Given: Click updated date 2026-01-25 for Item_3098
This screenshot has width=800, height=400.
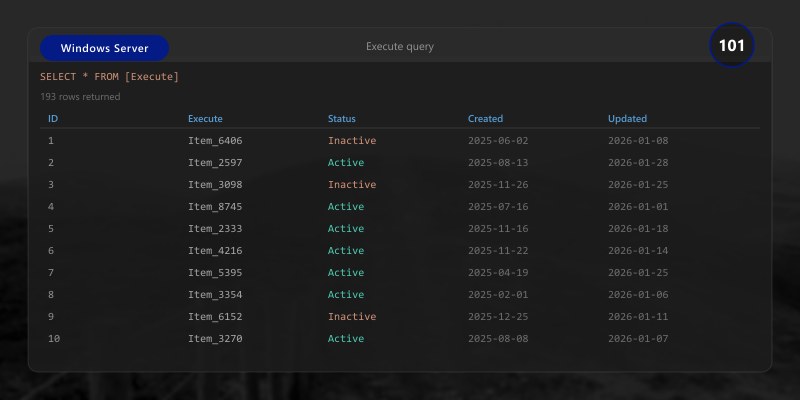Looking at the screenshot, I should click(638, 184).
